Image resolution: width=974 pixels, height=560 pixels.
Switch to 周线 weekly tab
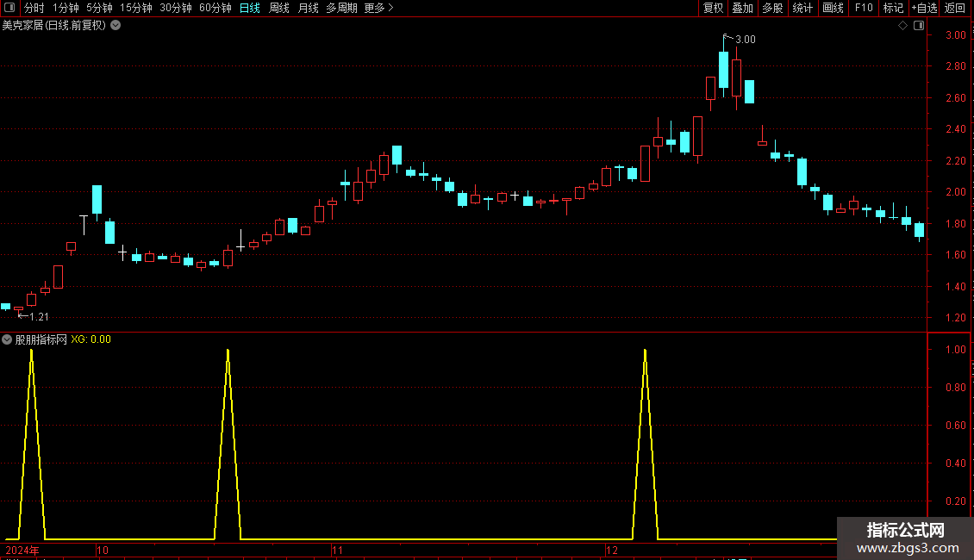click(x=279, y=8)
